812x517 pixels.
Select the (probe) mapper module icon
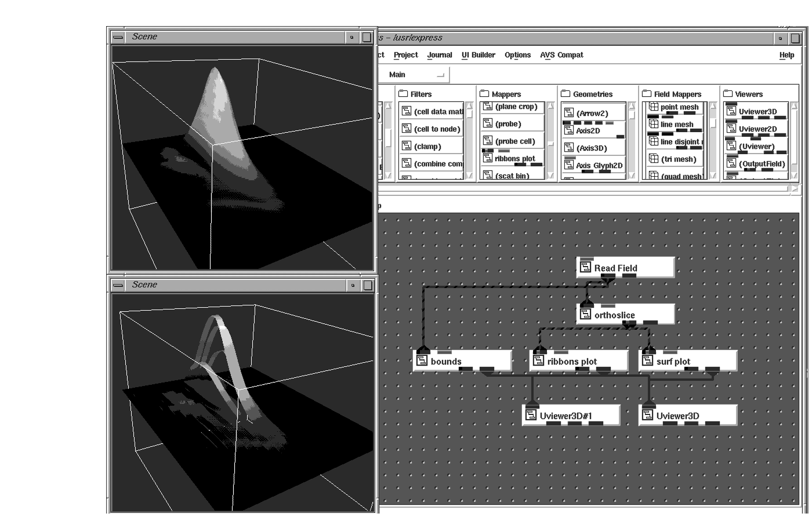(x=487, y=124)
